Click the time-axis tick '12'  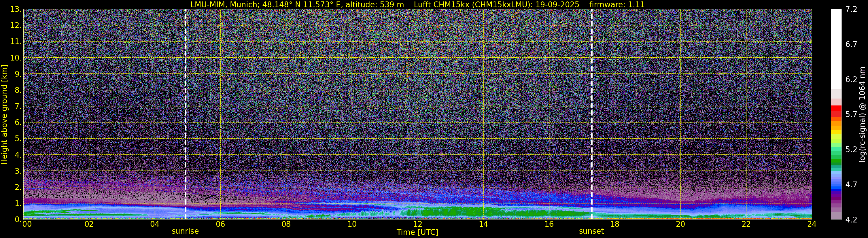click(x=417, y=224)
